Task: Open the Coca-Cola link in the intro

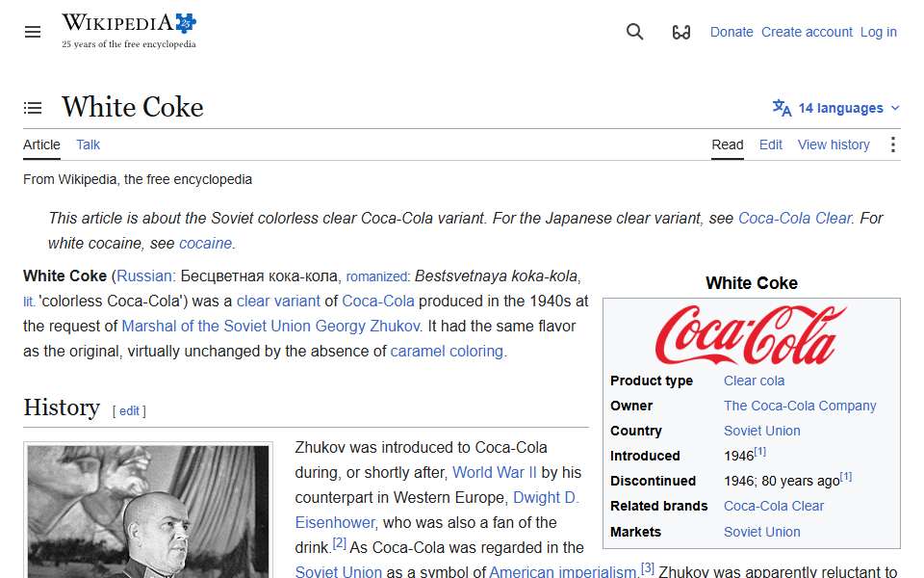Action: pyautogui.click(x=377, y=301)
